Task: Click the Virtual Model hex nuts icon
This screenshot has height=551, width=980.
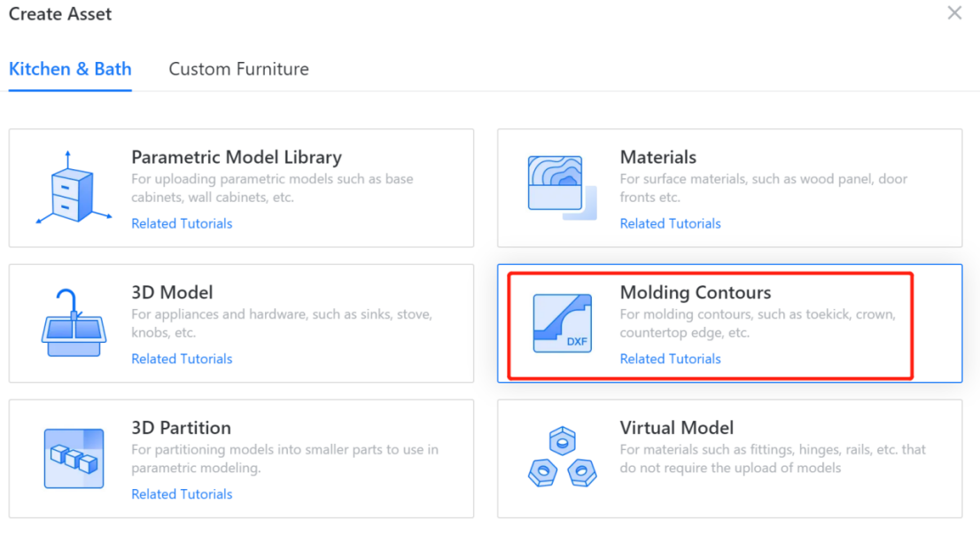Action: point(562,458)
